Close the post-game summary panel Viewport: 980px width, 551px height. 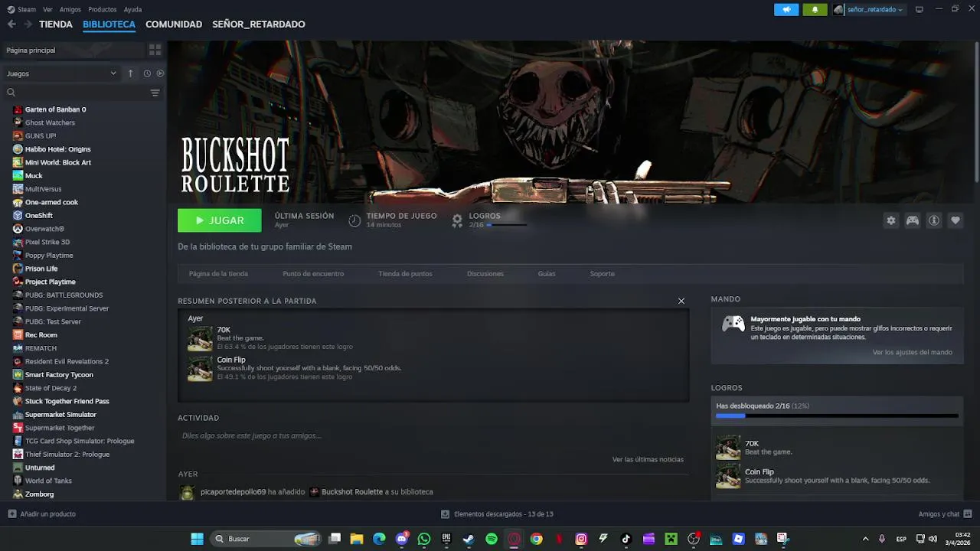[681, 301]
